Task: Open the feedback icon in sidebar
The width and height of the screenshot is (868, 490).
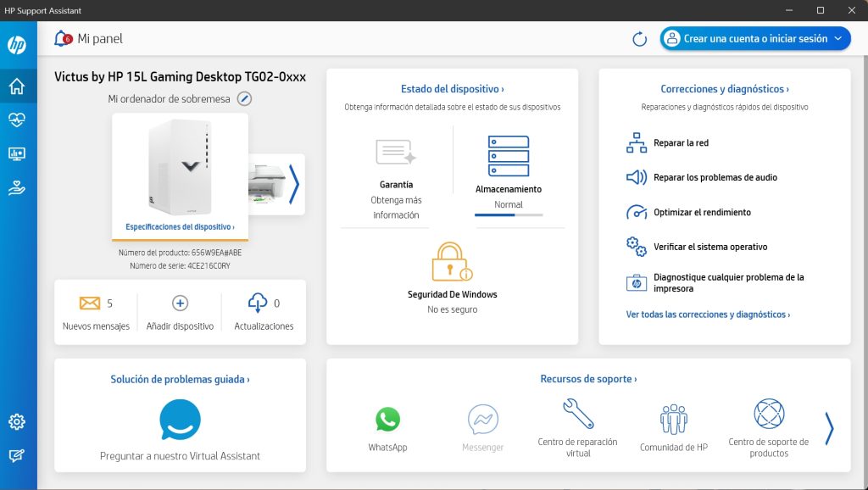Action: (x=17, y=456)
